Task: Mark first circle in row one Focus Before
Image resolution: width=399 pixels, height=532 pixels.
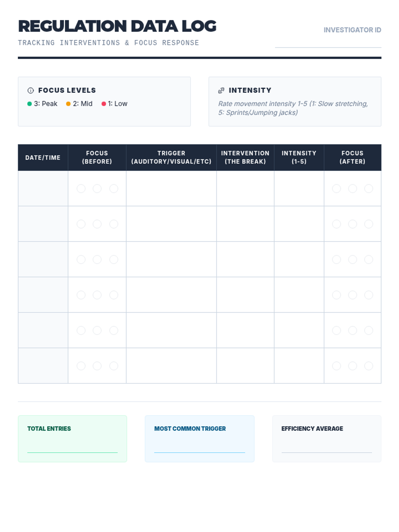Action: click(81, 189)
